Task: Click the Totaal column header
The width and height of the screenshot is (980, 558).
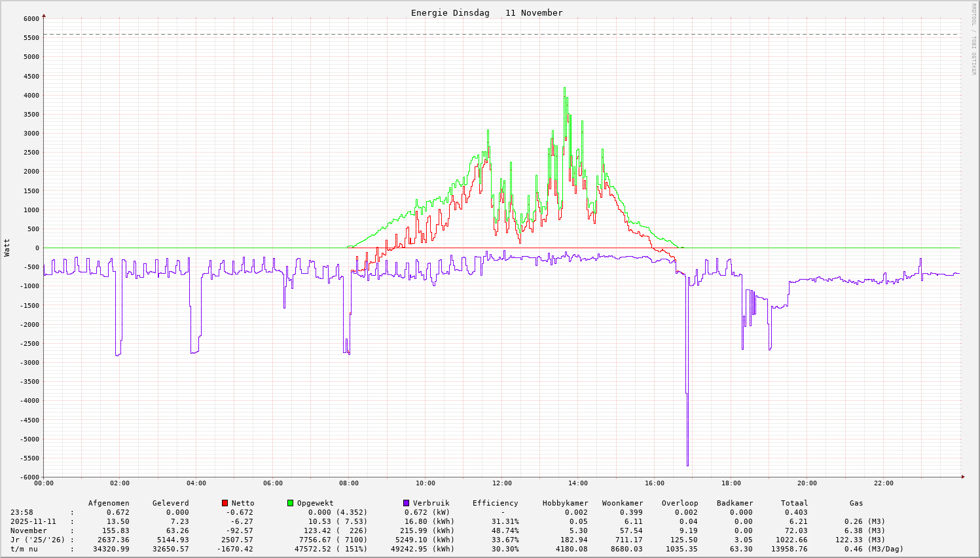Action: coord(794,504)
